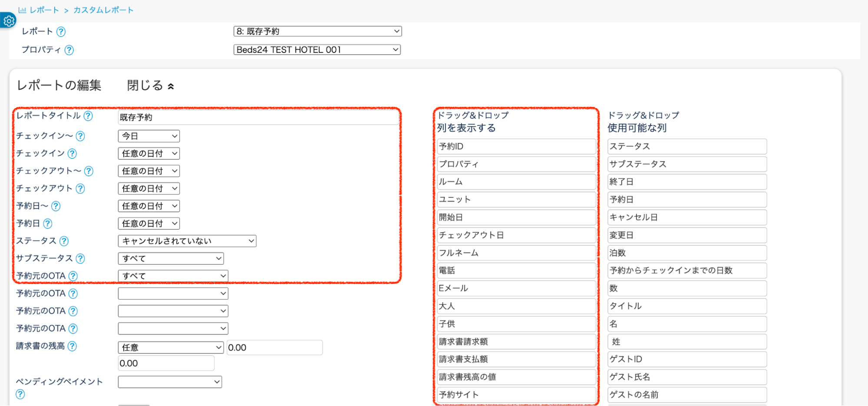Click help icon under ペンディングペイメント

point(20,394)
